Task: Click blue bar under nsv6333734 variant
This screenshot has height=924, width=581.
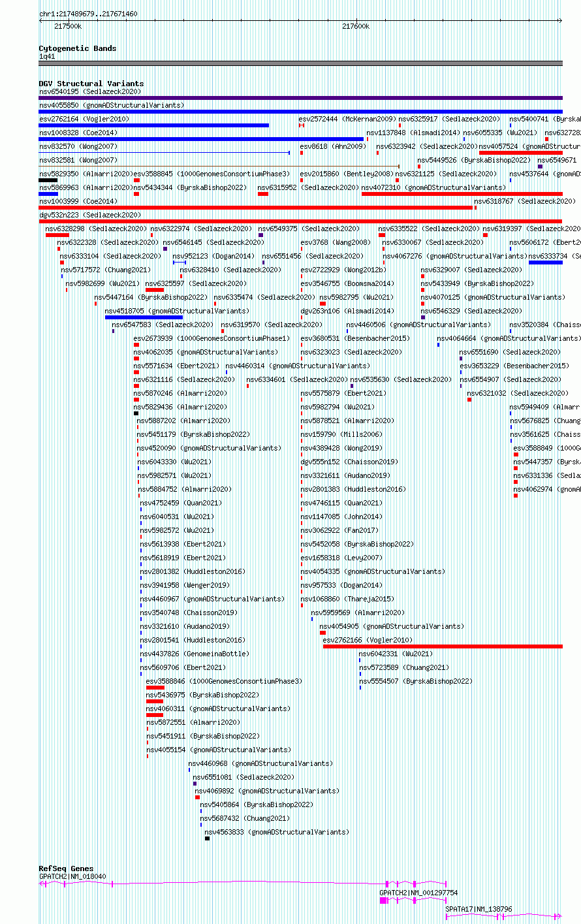Action: point(546,263)
